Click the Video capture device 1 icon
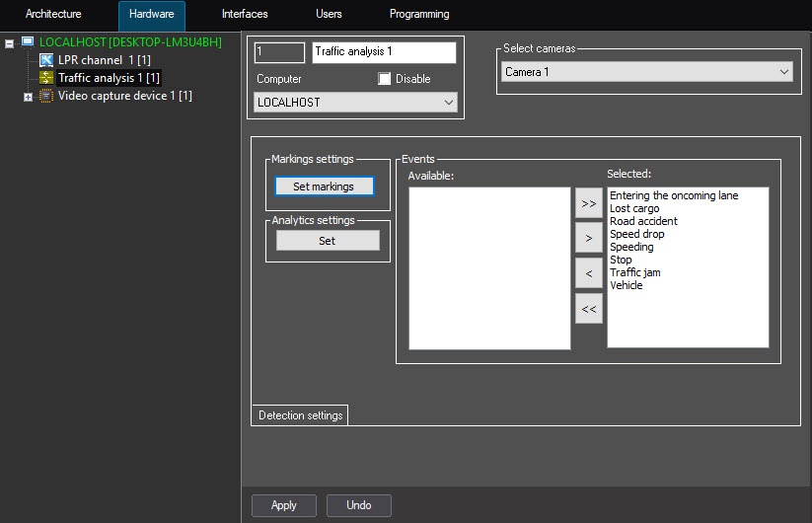Viewport: 812px width, 523px height. (x=46, y=96)
